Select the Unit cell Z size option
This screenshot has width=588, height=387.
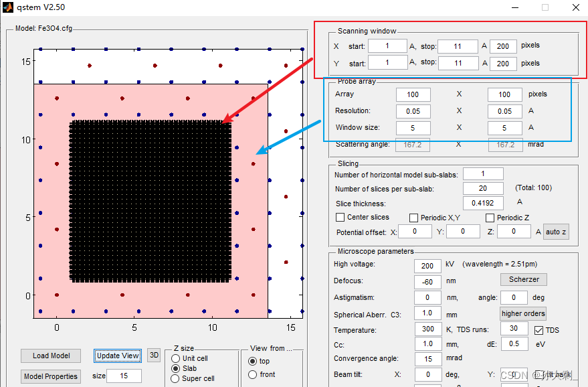point(175,358)
